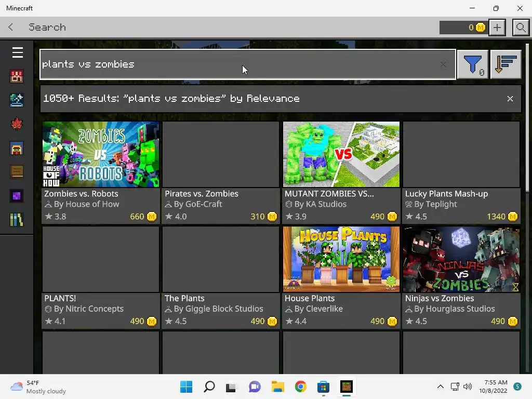Select the Lucky Plants Mash-up title
Screen dimensions: 532x399
tap(446, 194)
